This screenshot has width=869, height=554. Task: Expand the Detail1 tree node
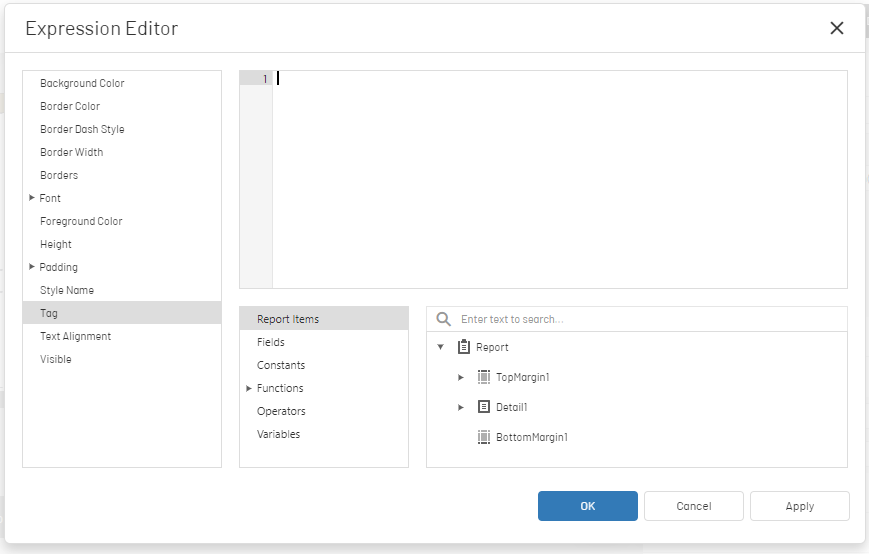pos(461,407)
